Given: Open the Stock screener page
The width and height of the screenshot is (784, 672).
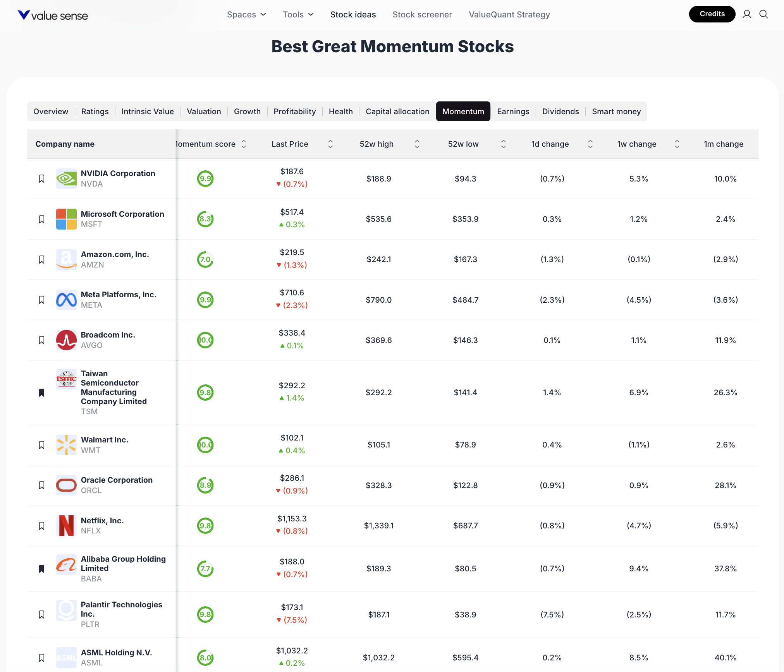Looking at the screenshot, I should coord(422,14).
